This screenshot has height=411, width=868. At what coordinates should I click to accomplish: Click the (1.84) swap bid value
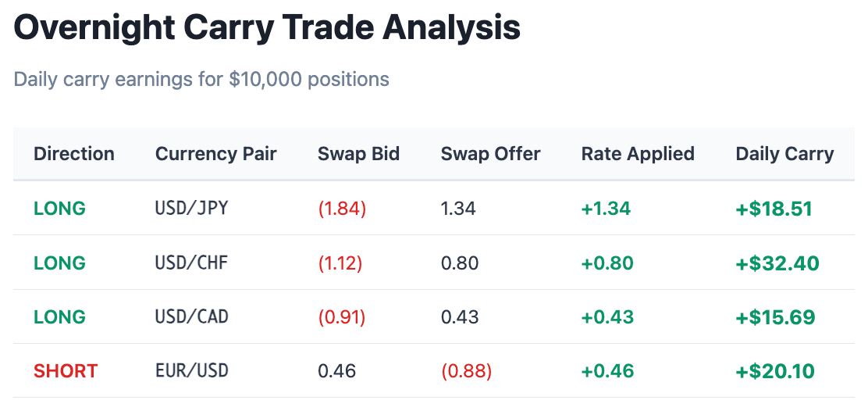342,209
